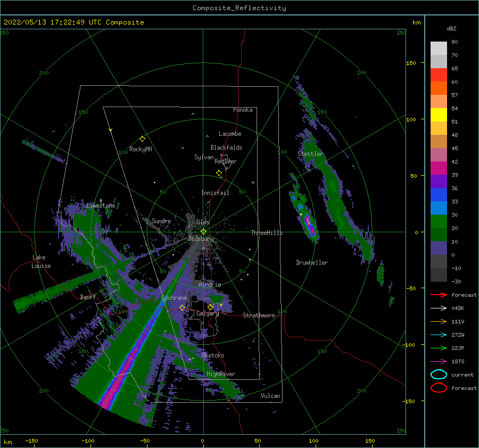Select the cyan 27ZW arrow legend icon

tap(439, 335)
